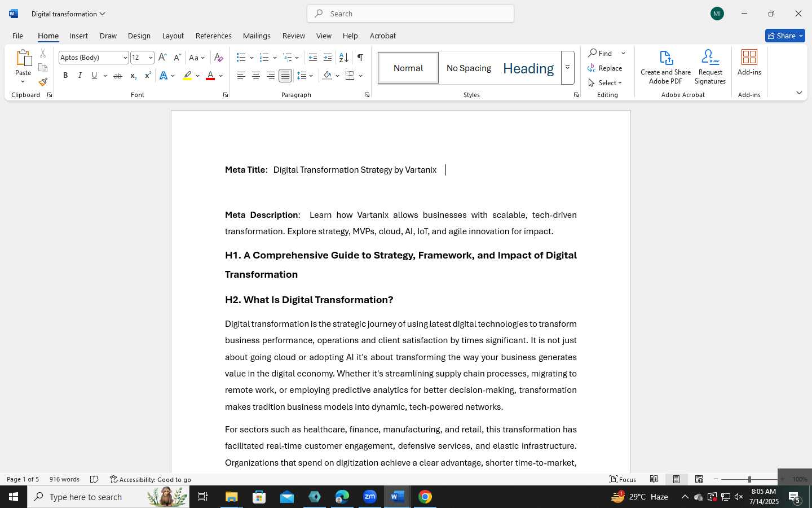This screenshot has width=812, height=508.
Task: Open Accessibility: Good to go checker
Action: pyautogui.click(x=150, y=479)
